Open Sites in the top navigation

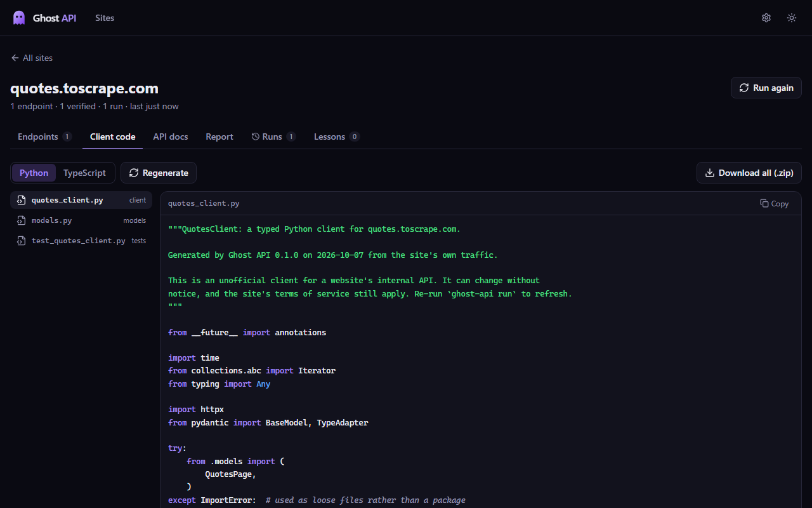click(x=105, y=18)
